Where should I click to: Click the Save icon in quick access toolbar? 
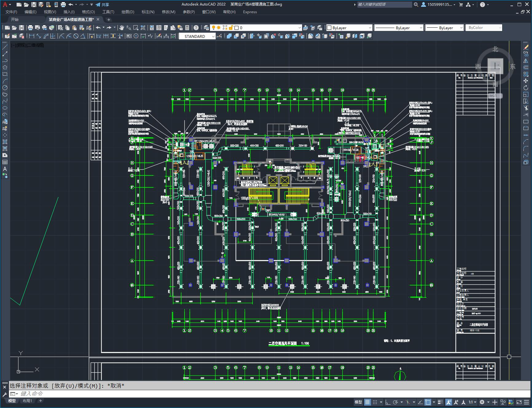pos(34,5)
